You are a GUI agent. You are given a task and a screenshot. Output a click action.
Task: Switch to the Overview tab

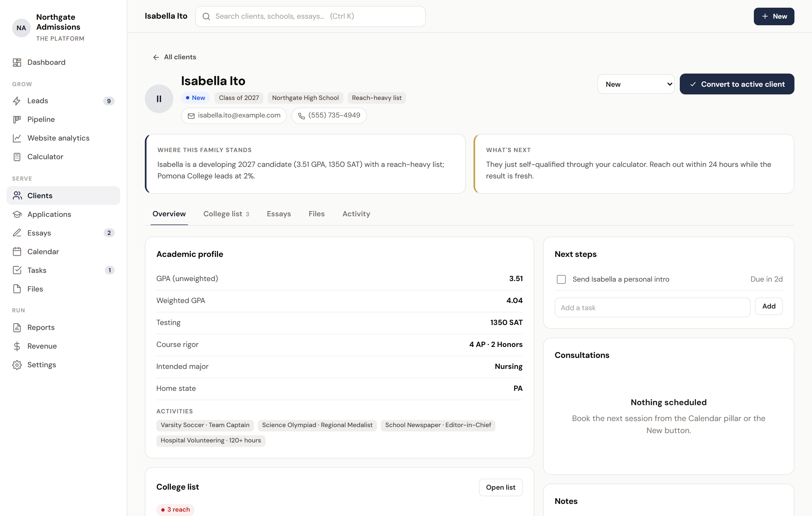coord(169,214)
